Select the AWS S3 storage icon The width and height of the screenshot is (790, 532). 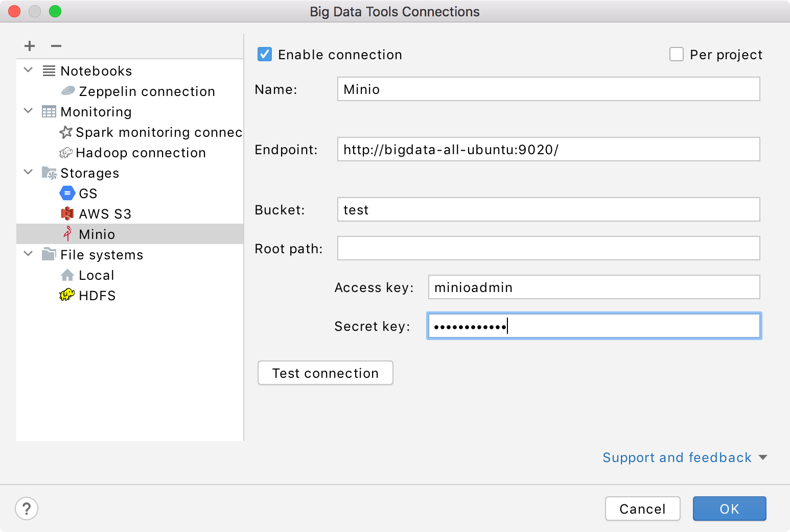(x=67, y=213)
